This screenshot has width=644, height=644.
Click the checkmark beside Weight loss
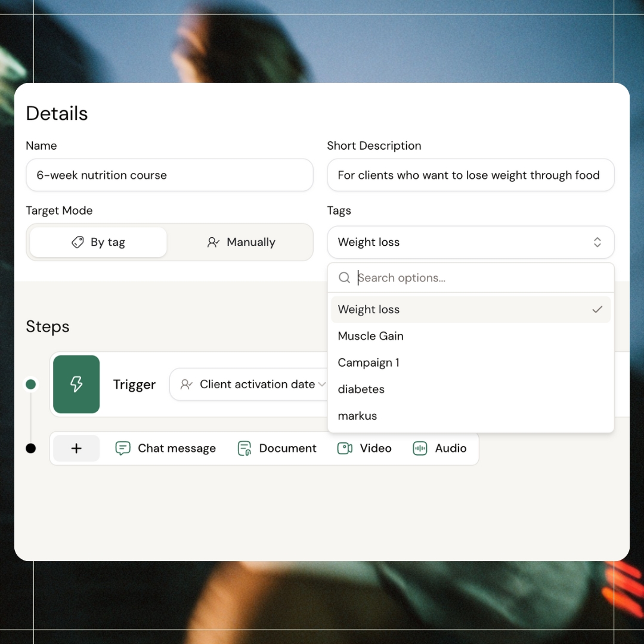tap(597, 309)
